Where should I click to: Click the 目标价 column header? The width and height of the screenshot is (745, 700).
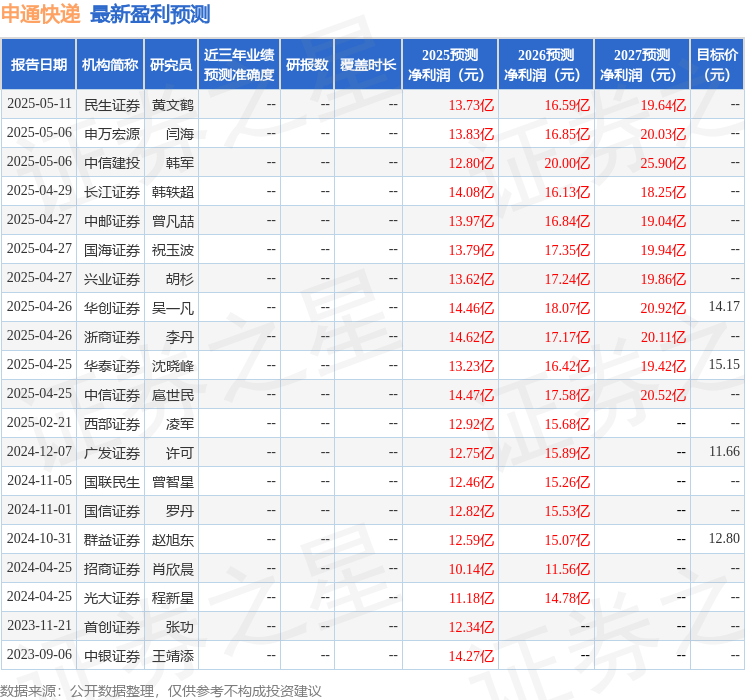click(x=717, y=64)
